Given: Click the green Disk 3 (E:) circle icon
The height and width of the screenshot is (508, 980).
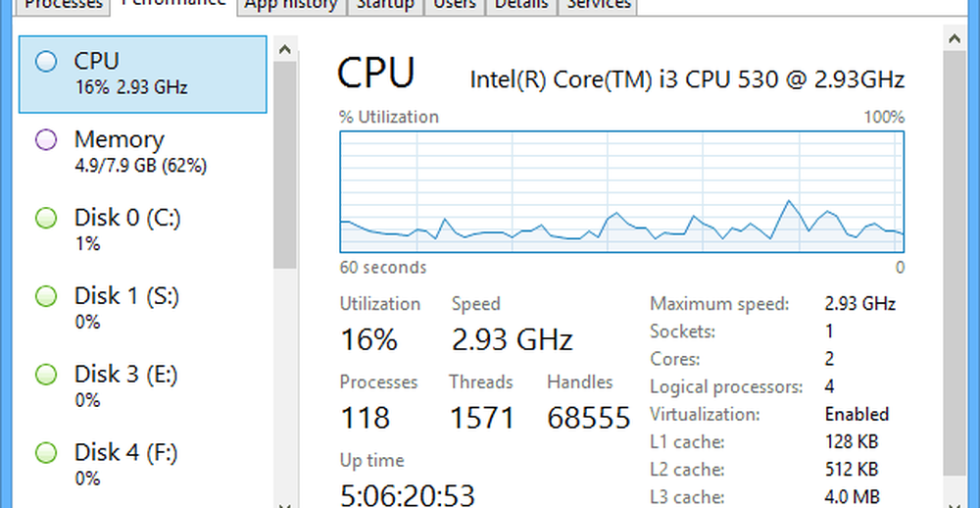Looking at the screenshot, I should (x=46, y=375).
